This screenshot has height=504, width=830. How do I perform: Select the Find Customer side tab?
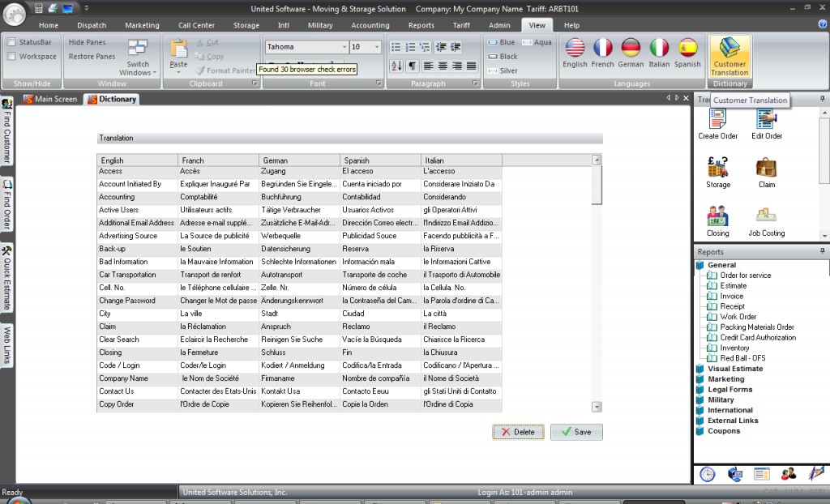pyautogui.click(x=6, y=130)
